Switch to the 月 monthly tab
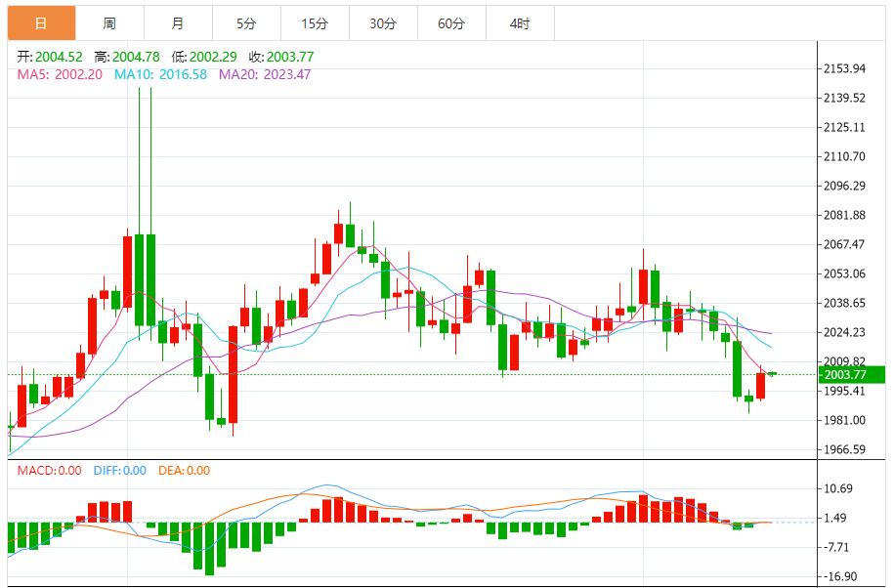 [178, 23]
